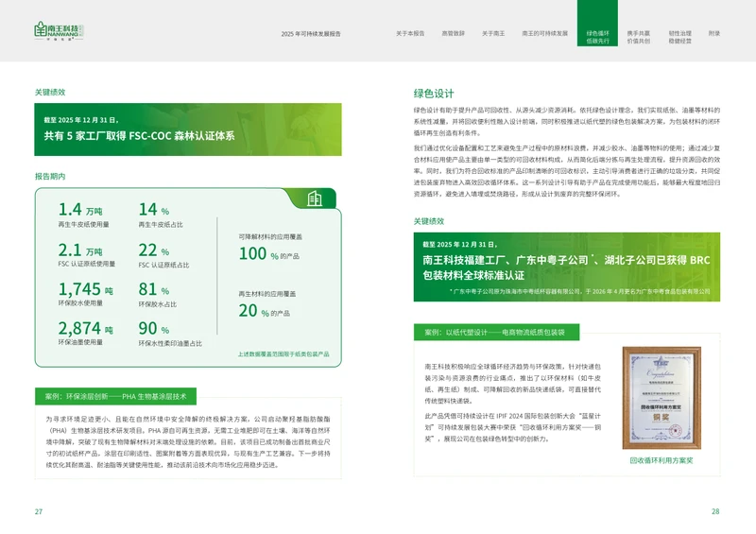Viewport: 756px width, 534px height.
Task: Click the 100 % 的产品 figure
Action: coord(269,253)
